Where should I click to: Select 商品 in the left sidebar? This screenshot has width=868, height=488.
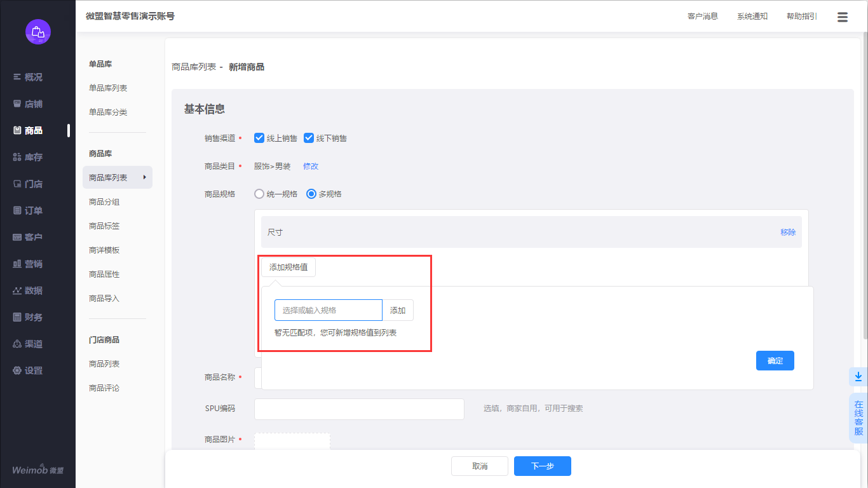[x=28, y=130]
